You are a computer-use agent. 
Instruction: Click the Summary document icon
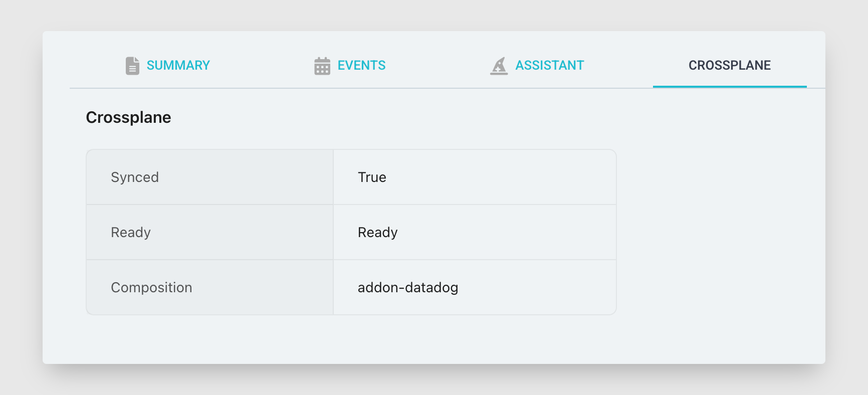(132, 66)
